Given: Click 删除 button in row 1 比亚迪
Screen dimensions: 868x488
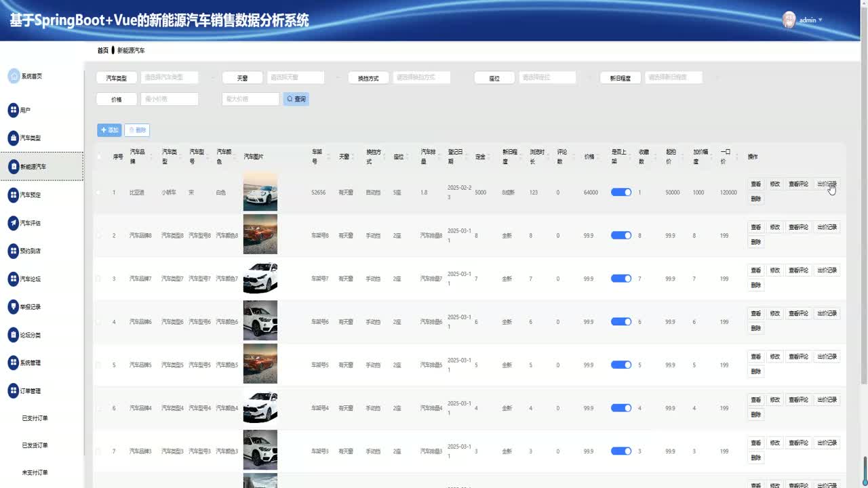Looking at the screenshot, I should tap(755, 199).
